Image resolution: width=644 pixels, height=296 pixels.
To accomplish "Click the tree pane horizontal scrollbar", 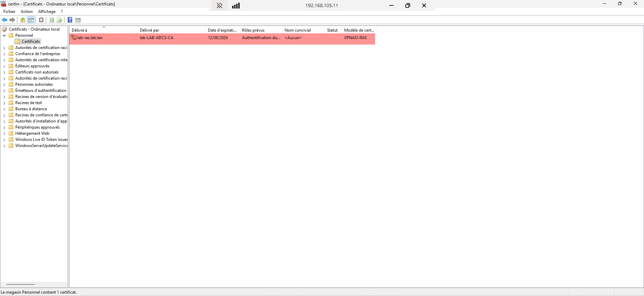I will pyautogui.click(x=21, y=284).
